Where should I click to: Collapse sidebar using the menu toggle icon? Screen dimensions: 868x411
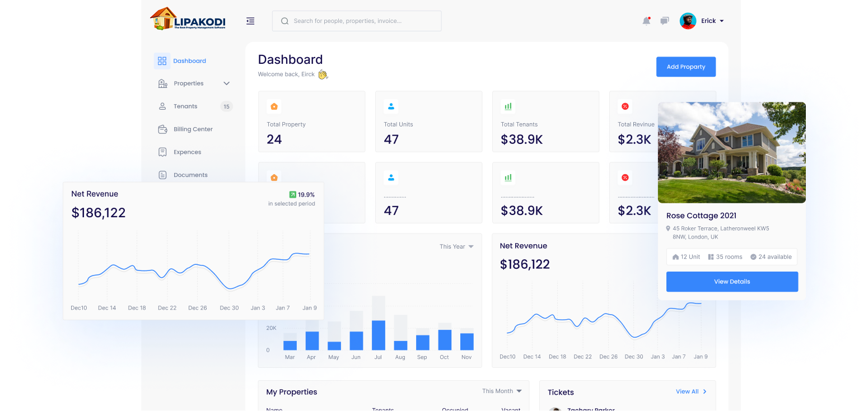pyautogui.click(x=250, y=21)
